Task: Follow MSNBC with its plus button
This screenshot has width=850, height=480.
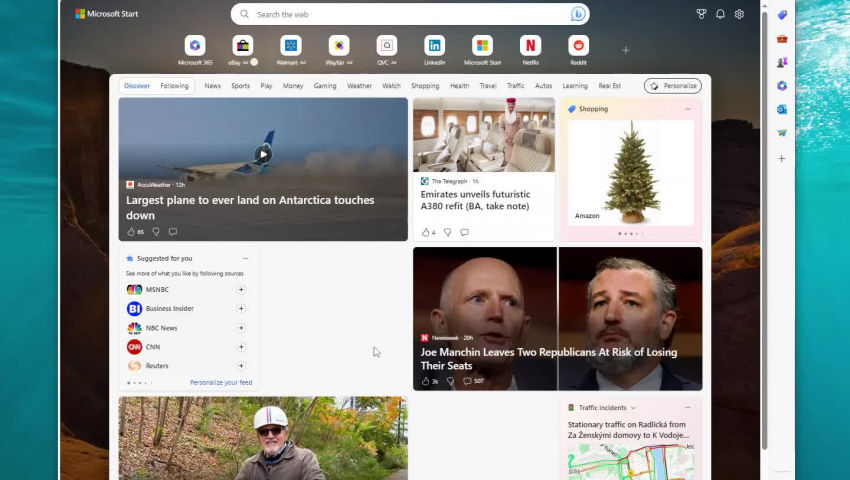Action: point(241,290)
